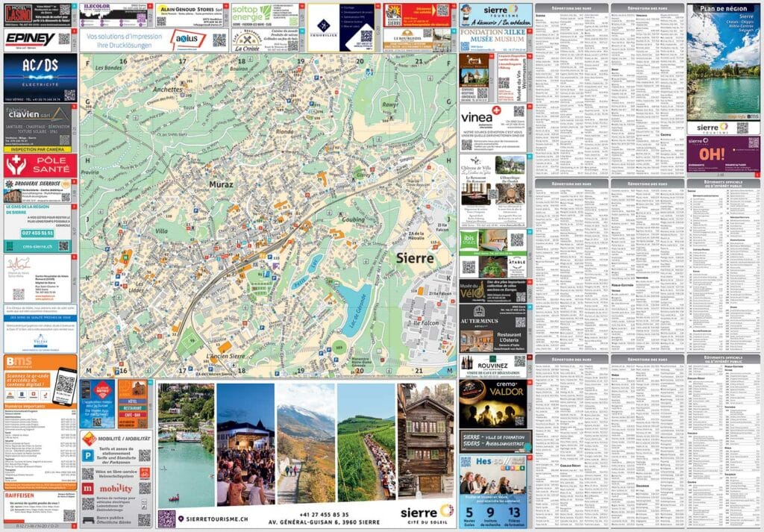
Task: Click the Av. Général-Guisan 6 address
Action: pos(324,522)
